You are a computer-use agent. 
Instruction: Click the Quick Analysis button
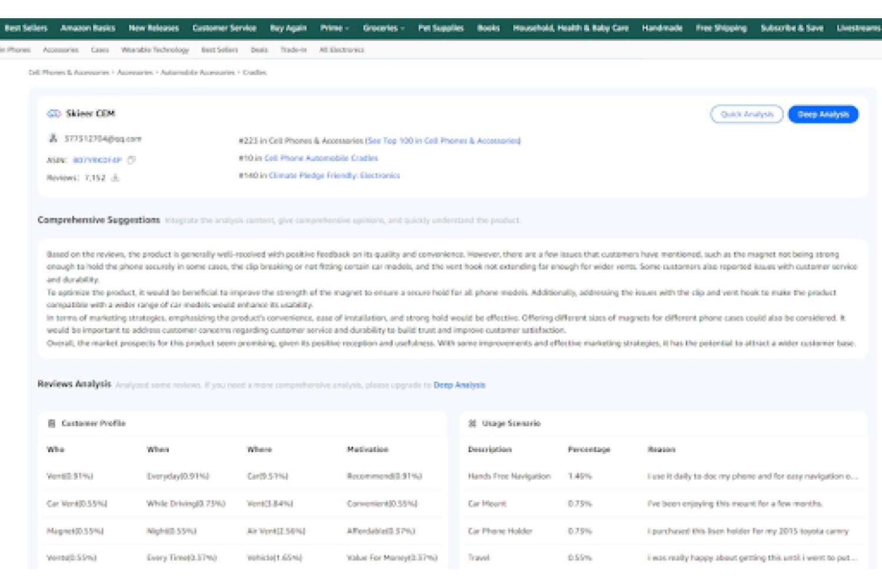tap(747, 114)
